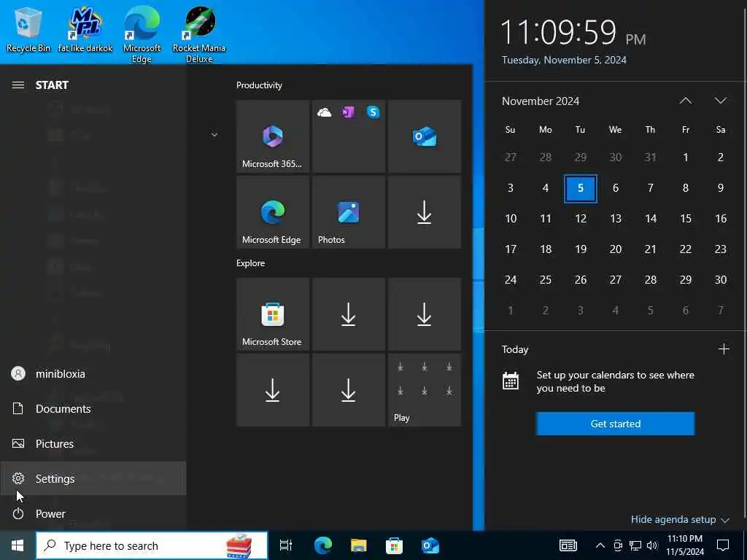Click the Explore group heading
Image resolution: width=747 pixels, height=560 pixels.
pos(251,262)
